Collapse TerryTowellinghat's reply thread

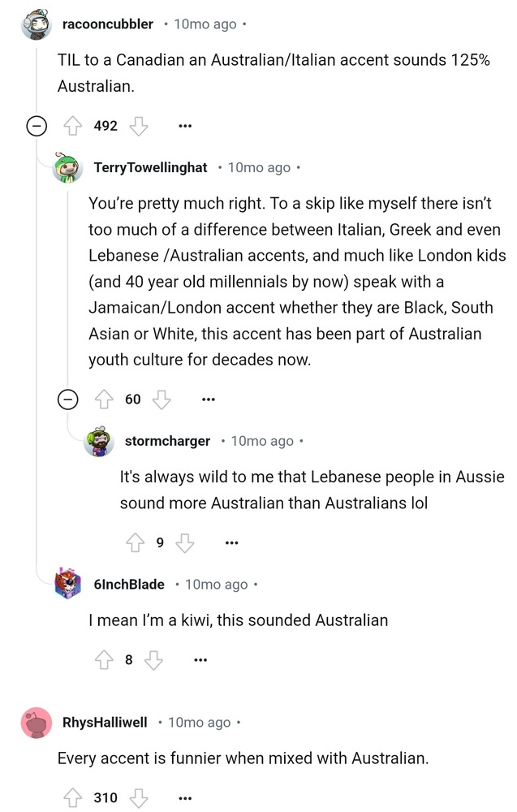click(68, 399)
